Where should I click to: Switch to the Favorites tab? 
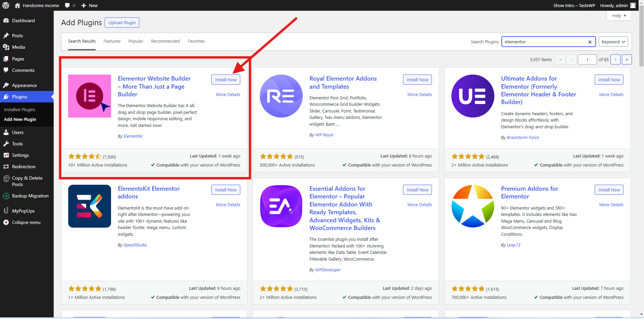click(196, 41)
